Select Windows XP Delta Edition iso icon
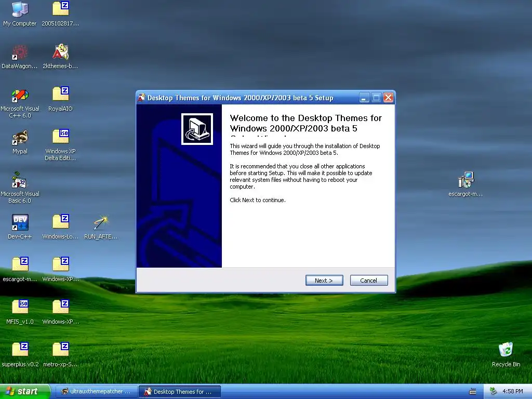Image resolution: width=532 pixels, height=399 pixels. tap(60, 137)
